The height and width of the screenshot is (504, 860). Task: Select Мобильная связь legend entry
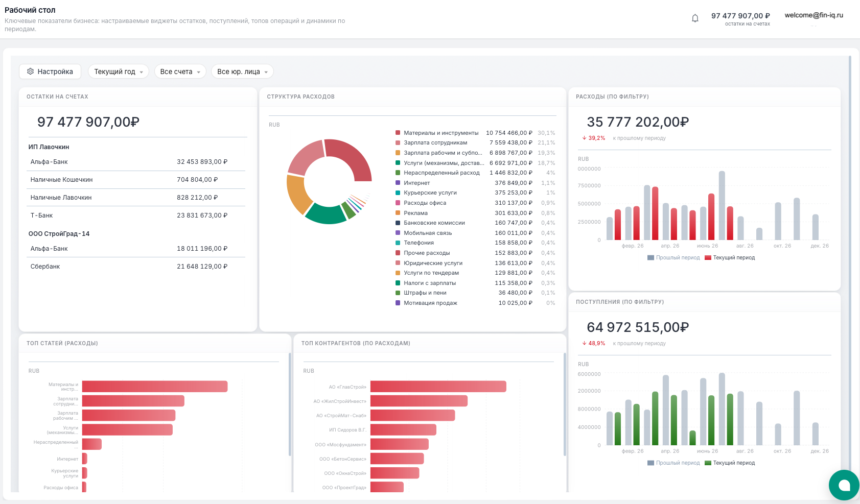475,233
